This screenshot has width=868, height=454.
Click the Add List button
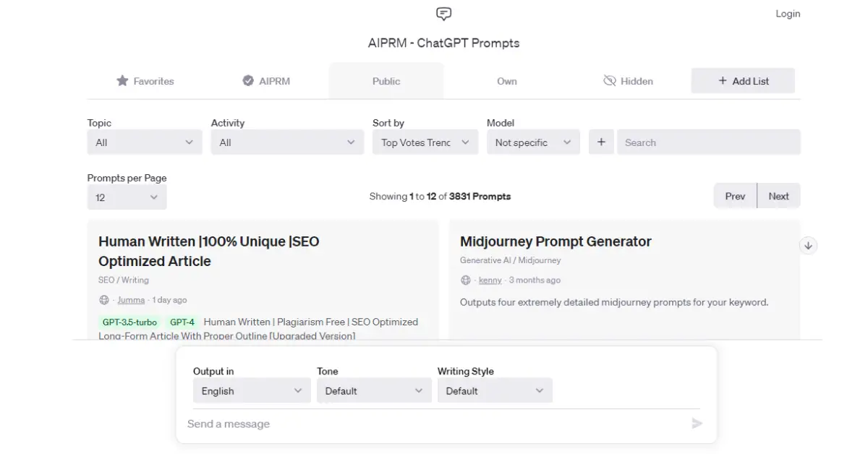tap(743, 80)
